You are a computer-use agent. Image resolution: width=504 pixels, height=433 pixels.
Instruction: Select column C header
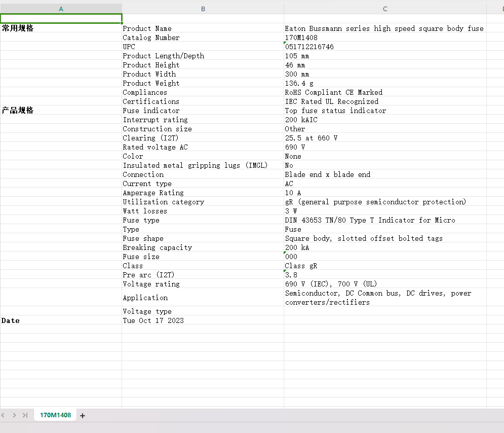click(385, 9)
